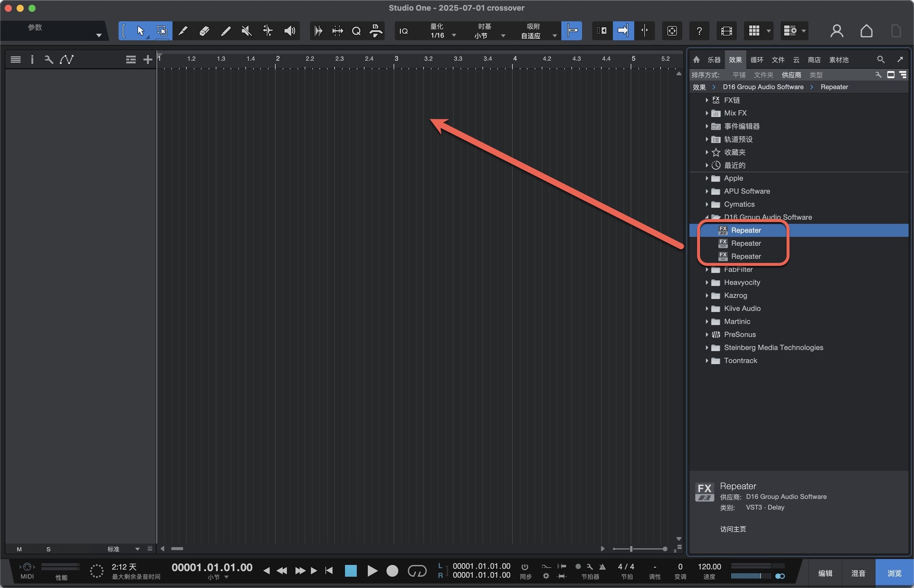Click ruler marker at bar 3
This screenshot has height=588, width=914.
click(396, 59)
